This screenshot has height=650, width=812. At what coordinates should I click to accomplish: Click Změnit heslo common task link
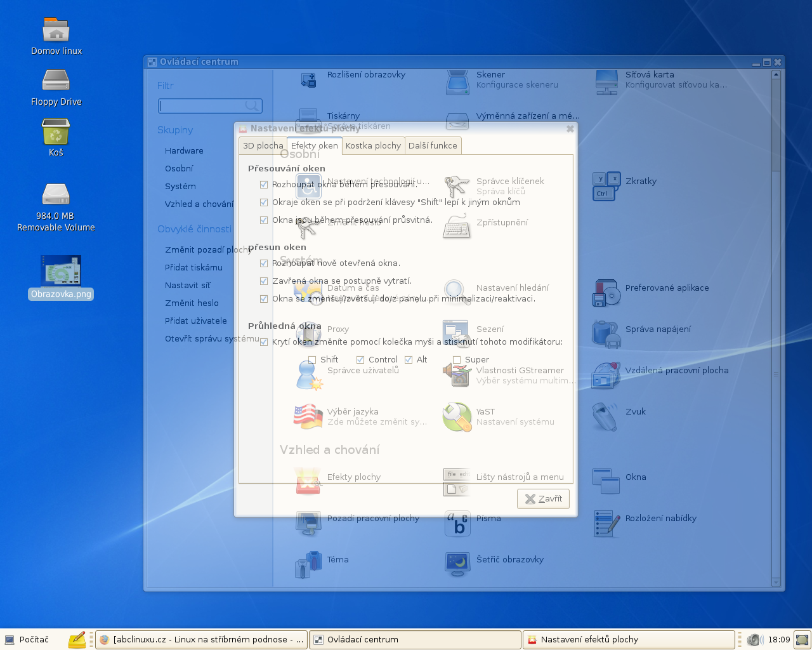coord(192,303)
